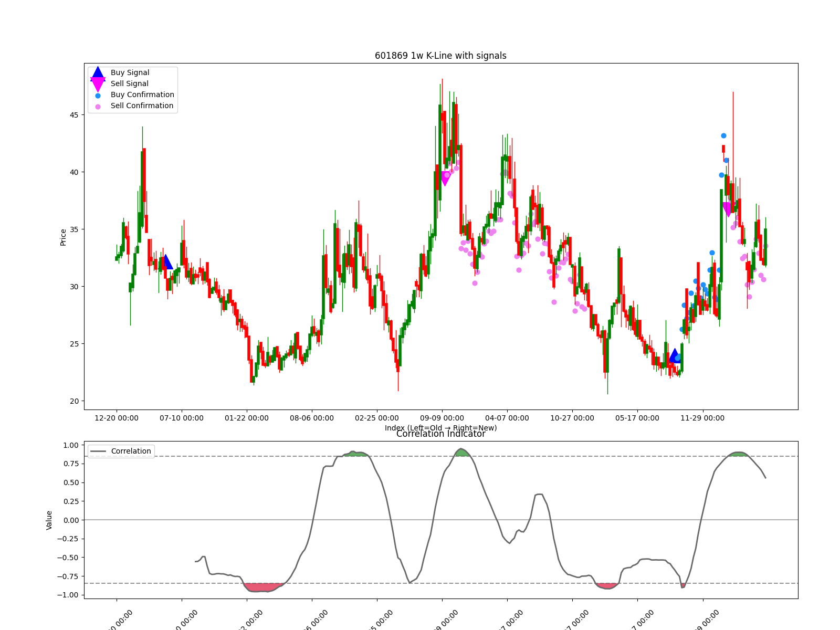Click the price tick label '45'
Viewport: 840px width, 630px height.
pos(74,115)
